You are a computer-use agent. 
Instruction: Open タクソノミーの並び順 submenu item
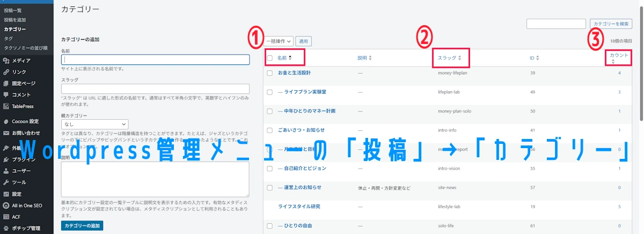pos(26,47)
